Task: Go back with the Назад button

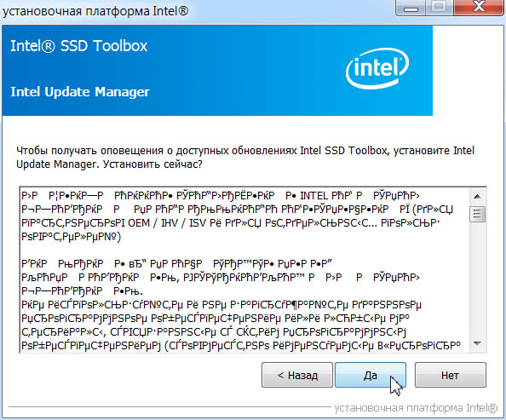Action: point(297,375)
